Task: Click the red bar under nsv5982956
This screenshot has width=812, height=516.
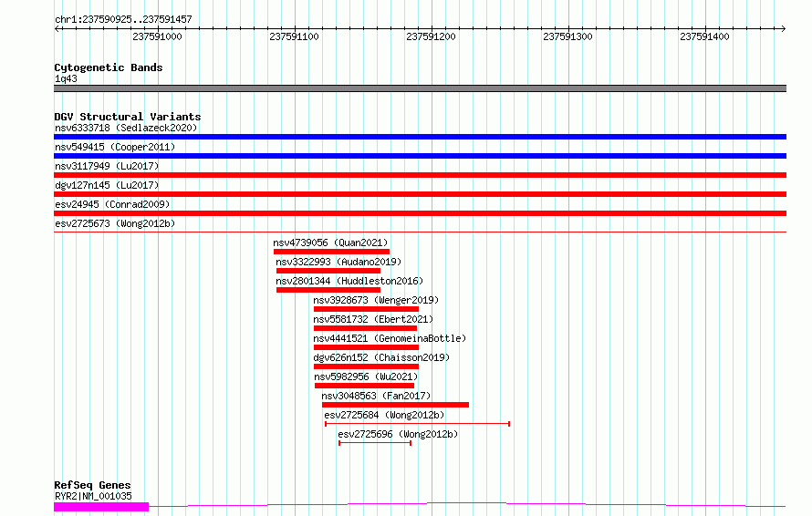Action: coord(365,386)
